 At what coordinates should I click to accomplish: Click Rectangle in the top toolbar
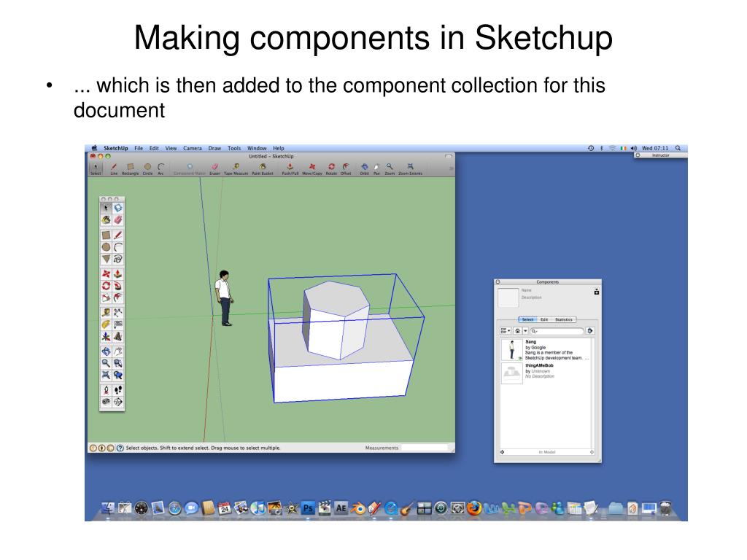(x=130, y=168)
